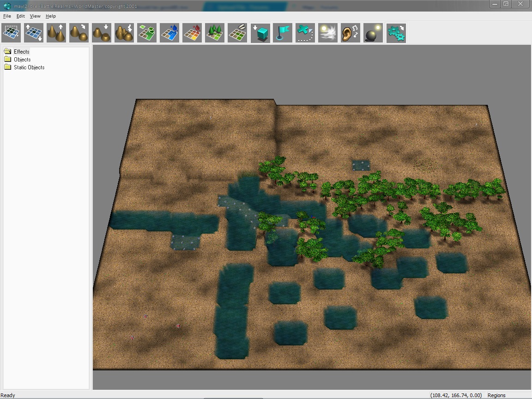Choose the waypoint path cross tool

(x=305, y=33)
